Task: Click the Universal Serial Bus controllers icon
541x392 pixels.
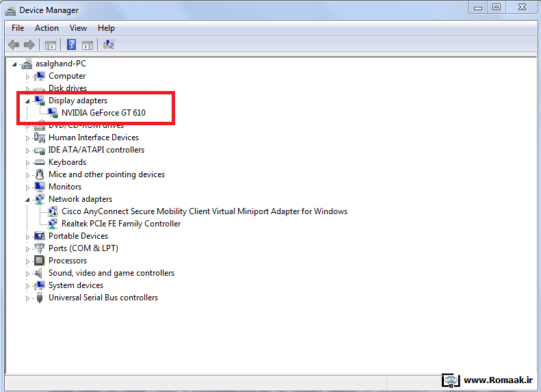Action: [x=40, y=298]
